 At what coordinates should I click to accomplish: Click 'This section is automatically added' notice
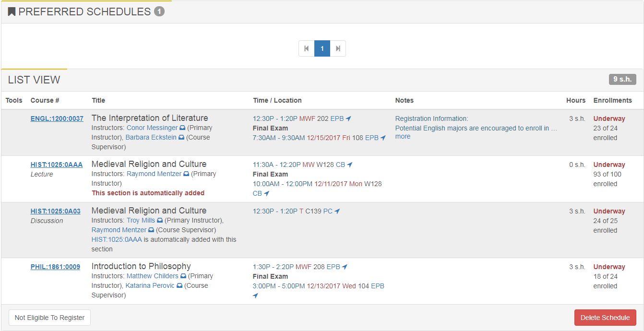148,193
